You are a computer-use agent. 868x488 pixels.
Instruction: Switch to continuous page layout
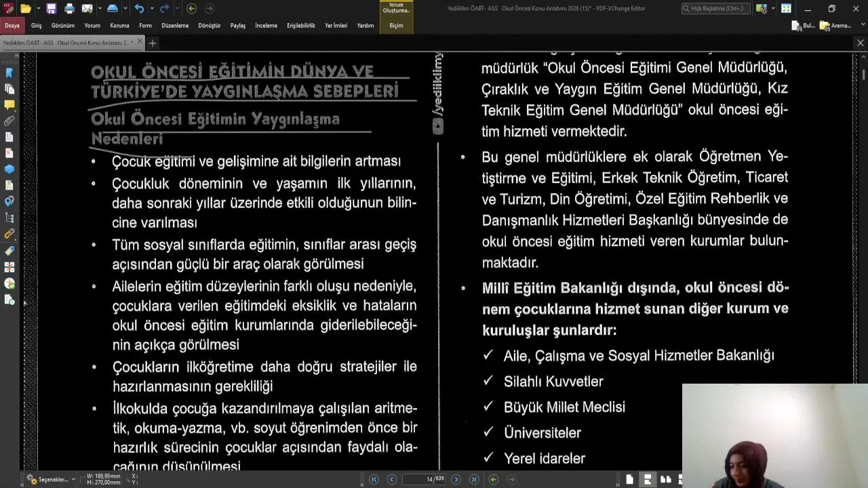click(x=648, y=479)
